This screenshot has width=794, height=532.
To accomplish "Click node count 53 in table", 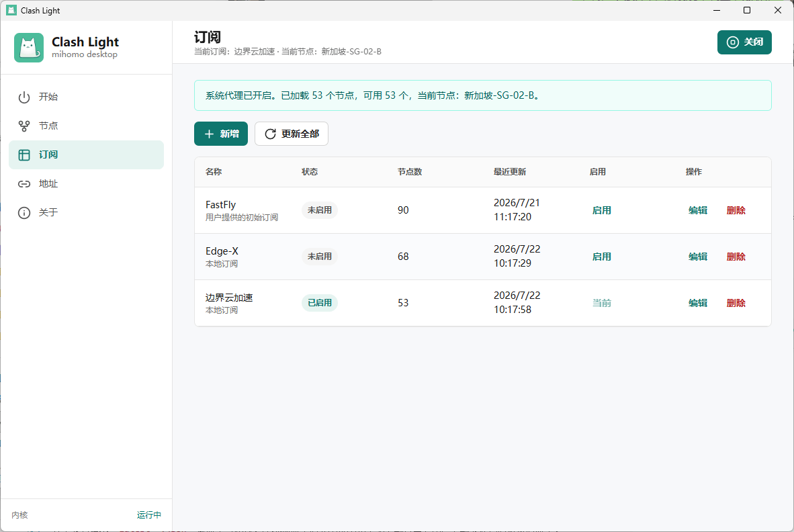I will tap(403, 303).
